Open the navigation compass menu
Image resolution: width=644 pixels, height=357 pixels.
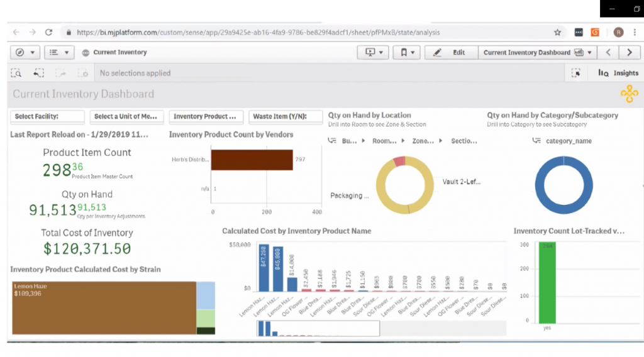[x=25, y=53]
